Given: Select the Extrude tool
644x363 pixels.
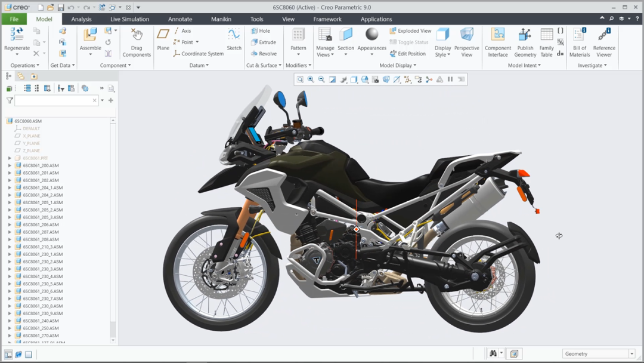Looking at the screenshot, I should [x=264, y=42].
